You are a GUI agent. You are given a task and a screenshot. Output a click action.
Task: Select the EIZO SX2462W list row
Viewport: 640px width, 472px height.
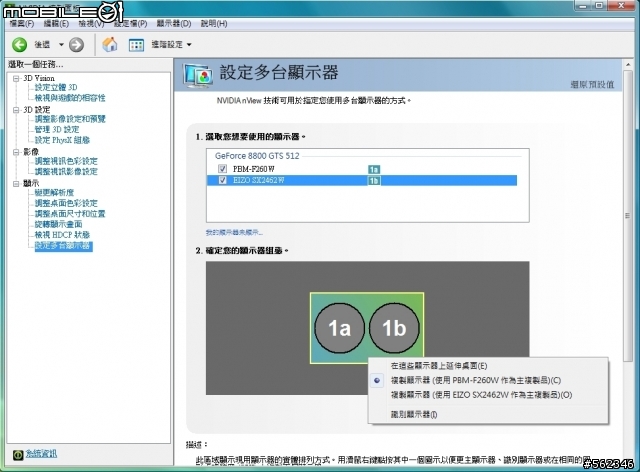click(x=362, y=180)
